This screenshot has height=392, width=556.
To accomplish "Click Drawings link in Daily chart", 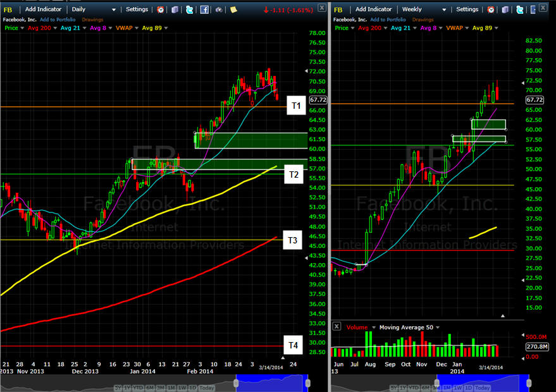I will tap(92, 20).
